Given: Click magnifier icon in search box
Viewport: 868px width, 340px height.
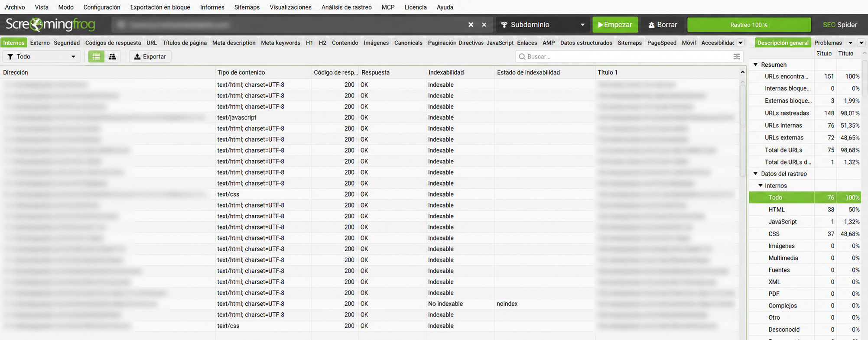Looking at the screenshot, I should 522,57.
